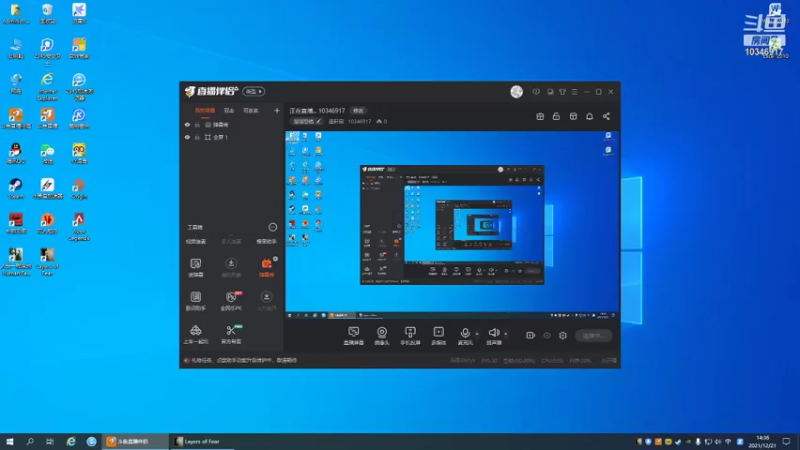Viewport: 800px width, 450px height.
Task: Open notifications with the bell icon
Action: 589,116
